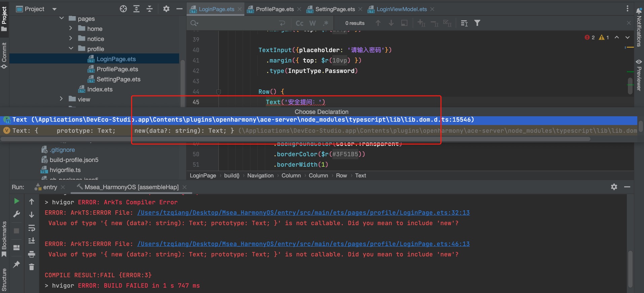Go to next search occurrence arrow
The height and width of the screenshot is (293, 644).
click(x=391, y=23)
